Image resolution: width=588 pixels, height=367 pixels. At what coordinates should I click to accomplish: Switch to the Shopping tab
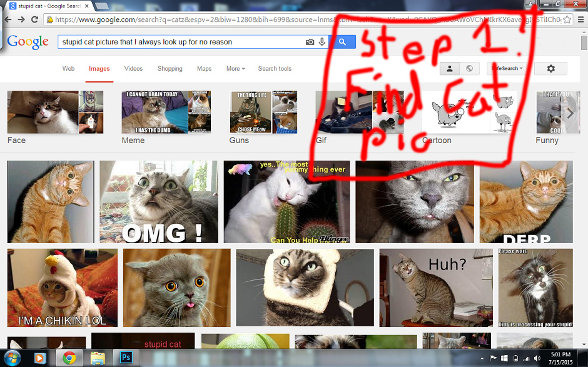(x=170, y=69)
